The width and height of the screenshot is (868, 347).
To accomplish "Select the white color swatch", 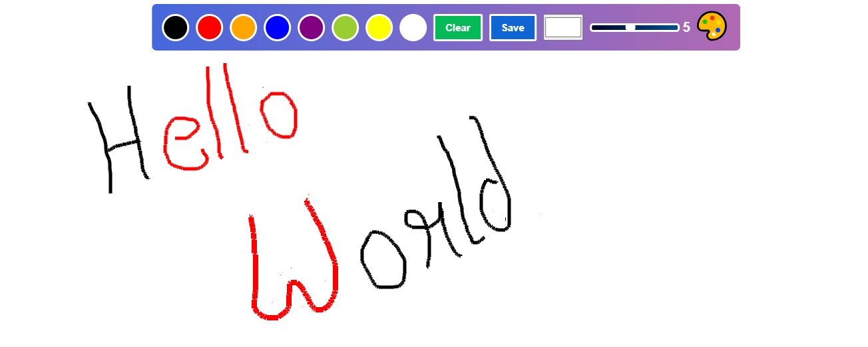I will click(x=413, y=27).
